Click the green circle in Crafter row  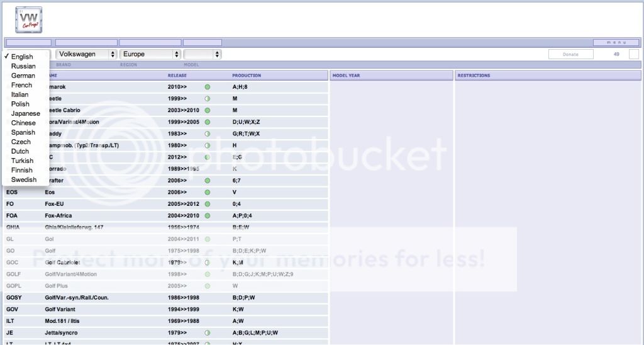click(208, 181)
